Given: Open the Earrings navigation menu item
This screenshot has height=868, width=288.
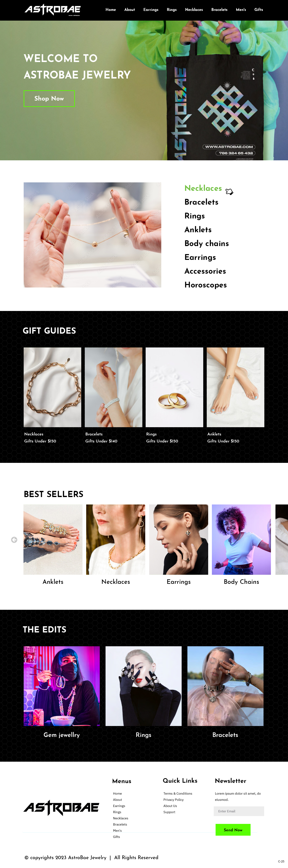Looking at the screenshot, I should (x=151, y=10).
